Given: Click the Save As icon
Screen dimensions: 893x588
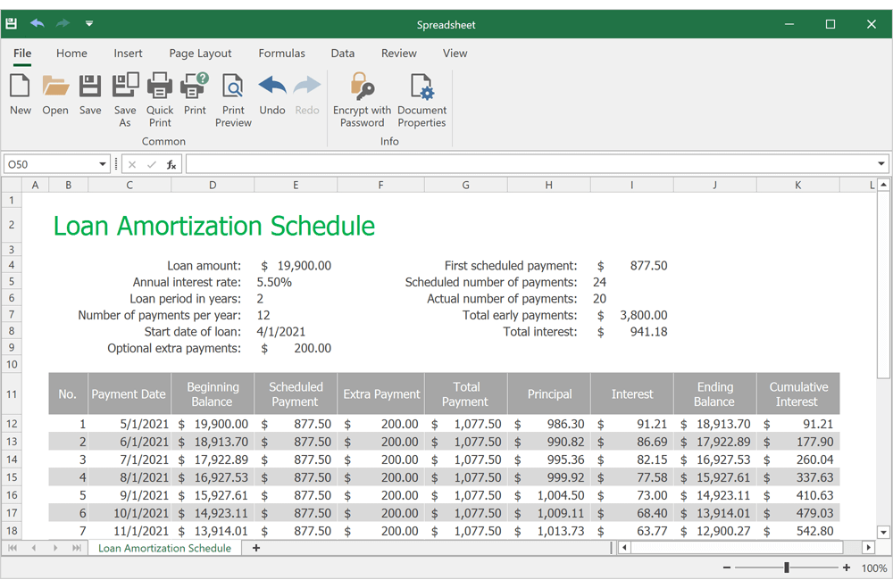Looking at the screenshot, I should [x=125, y=94].
